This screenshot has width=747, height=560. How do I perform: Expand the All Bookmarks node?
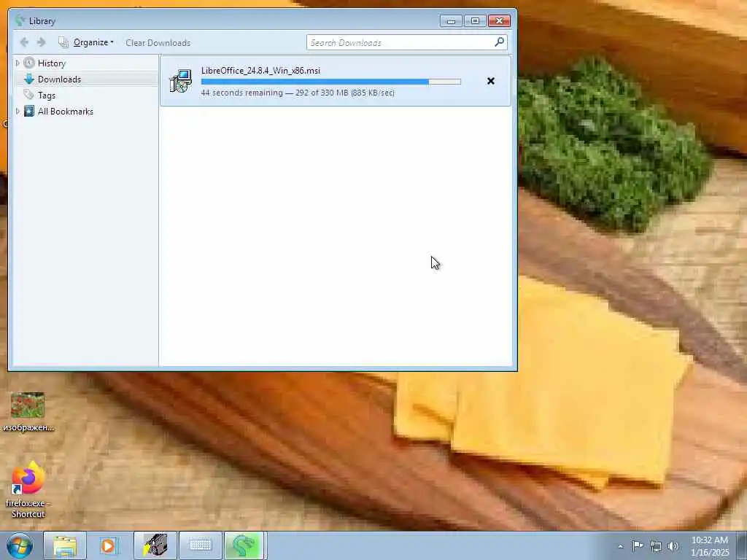pos(18,111)
